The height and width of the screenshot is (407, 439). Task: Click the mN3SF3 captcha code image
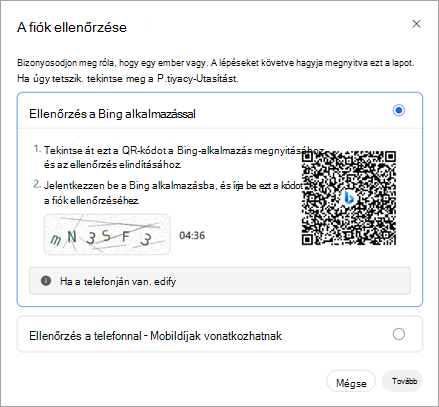[x=107, y=235]
